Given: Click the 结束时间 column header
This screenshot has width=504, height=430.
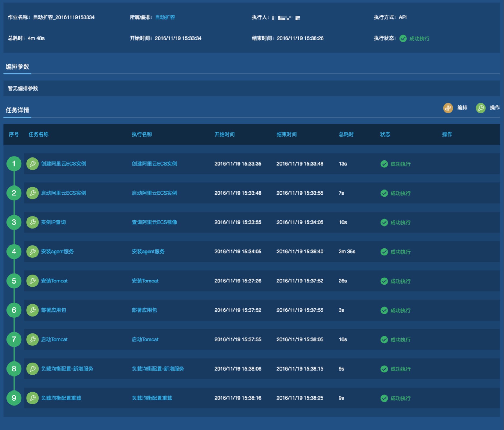Looking at the screenshot, I should (x=287, y=134).
